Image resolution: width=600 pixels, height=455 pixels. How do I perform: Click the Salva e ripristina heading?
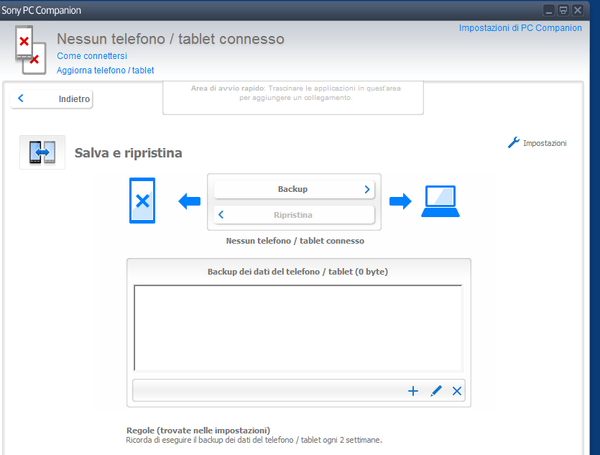point(128,153)
